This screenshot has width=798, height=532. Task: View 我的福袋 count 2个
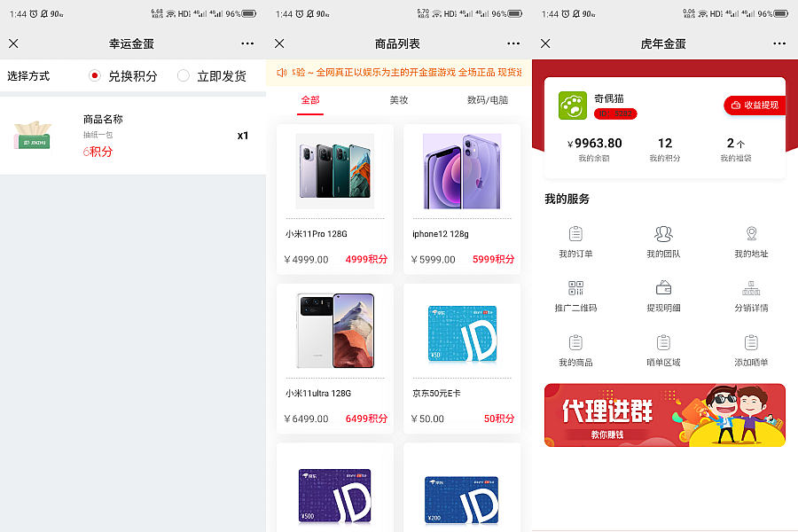[735, 150]
